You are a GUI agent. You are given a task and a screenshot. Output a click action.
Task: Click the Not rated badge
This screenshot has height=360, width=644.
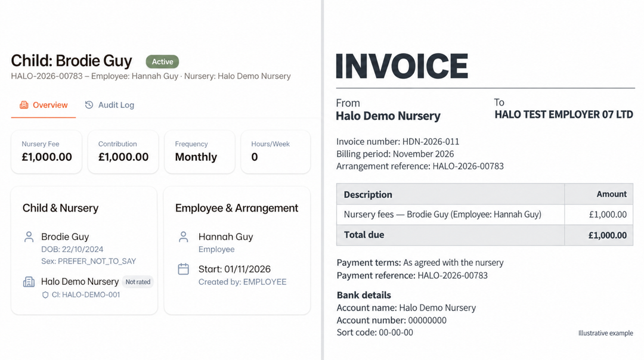tap(138, 282)
